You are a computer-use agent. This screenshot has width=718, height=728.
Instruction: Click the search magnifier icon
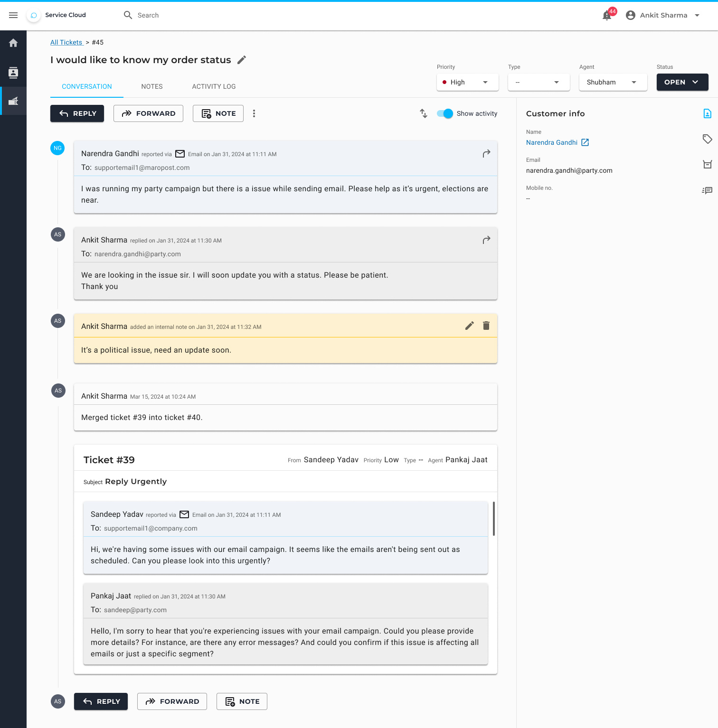(x=128, y=15)
